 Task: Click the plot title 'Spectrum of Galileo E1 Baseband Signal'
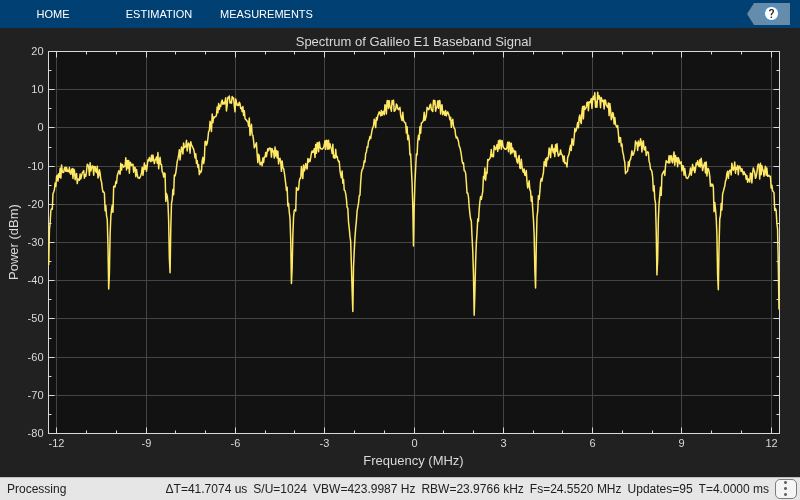click(x=413, y=42)
